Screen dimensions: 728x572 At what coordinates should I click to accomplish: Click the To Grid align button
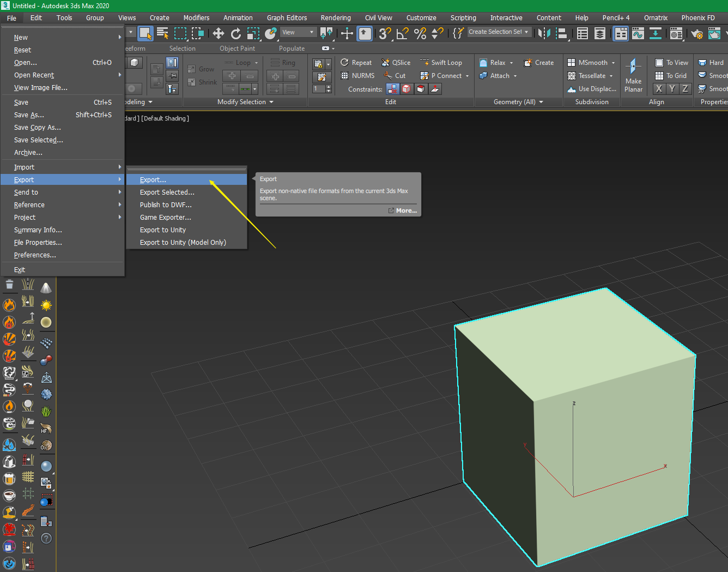click(x=671, y=76)
